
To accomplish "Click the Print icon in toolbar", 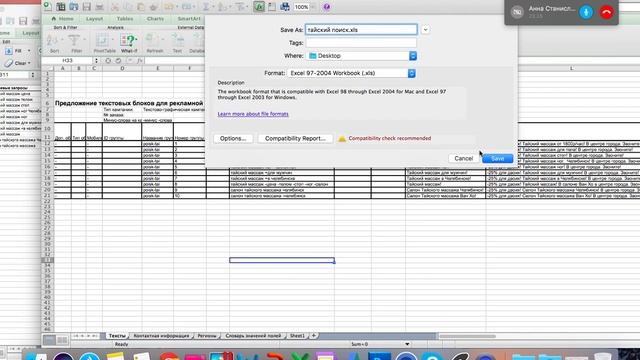I will click(x=99, y=7).
